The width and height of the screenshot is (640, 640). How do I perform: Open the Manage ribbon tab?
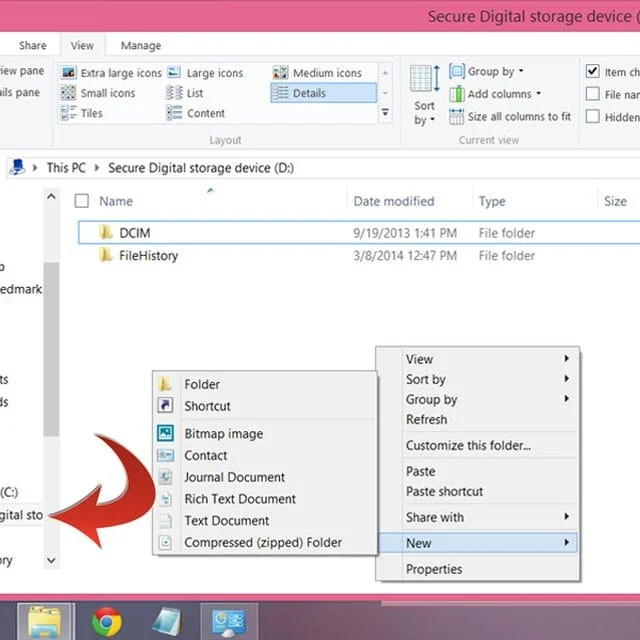(x=141, y=45)
